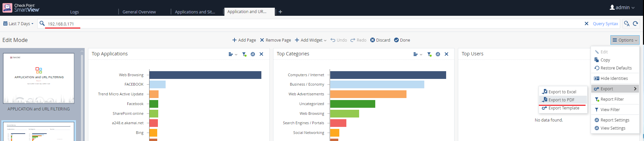Select Export to Excel
The width and height of the screenshot is (644, 141).
(x=563, y=92)
